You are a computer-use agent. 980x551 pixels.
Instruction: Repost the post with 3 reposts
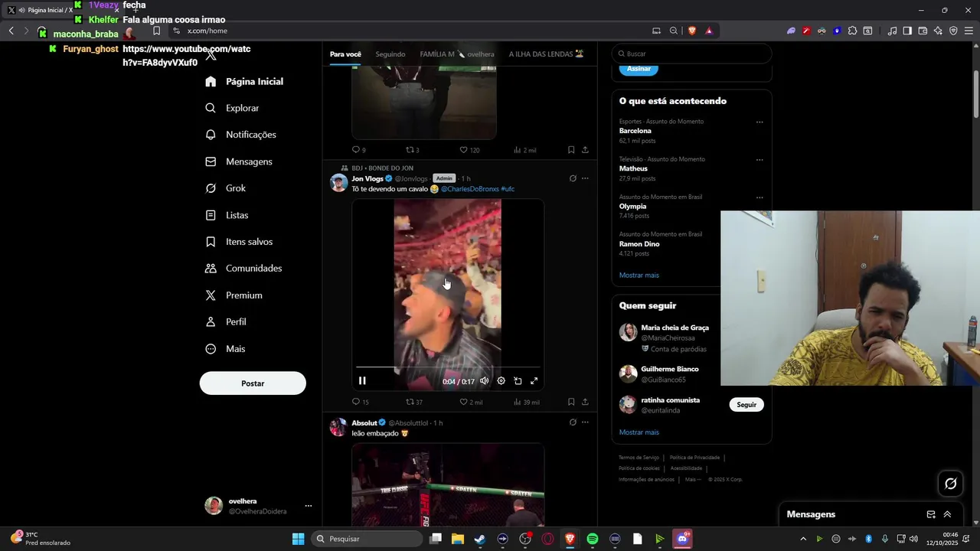(413, 150)
